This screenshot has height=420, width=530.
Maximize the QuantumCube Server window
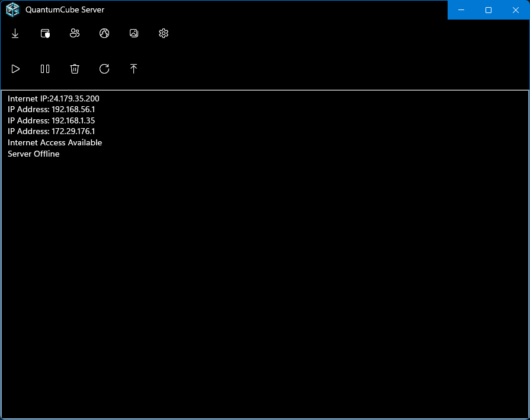click(489, 10)
